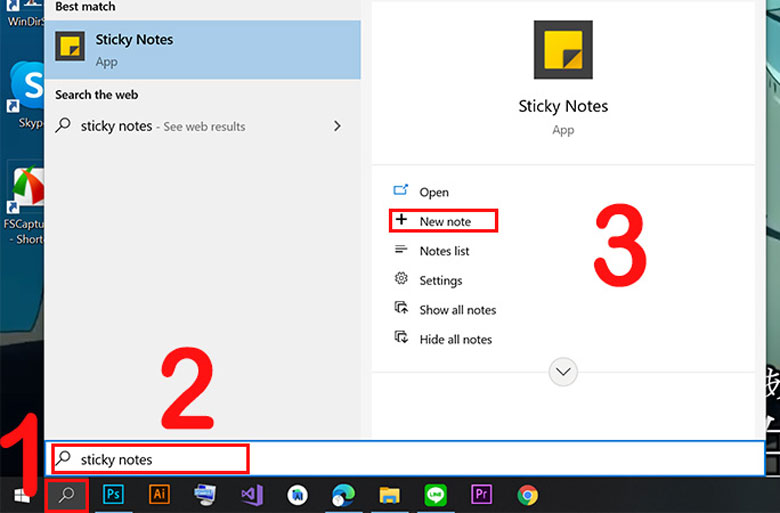The height and width of the screenshot is (513, 780).
Task: Open the round white app icon in taskbar
Action: pyautogui.click(x=297, y=495)
